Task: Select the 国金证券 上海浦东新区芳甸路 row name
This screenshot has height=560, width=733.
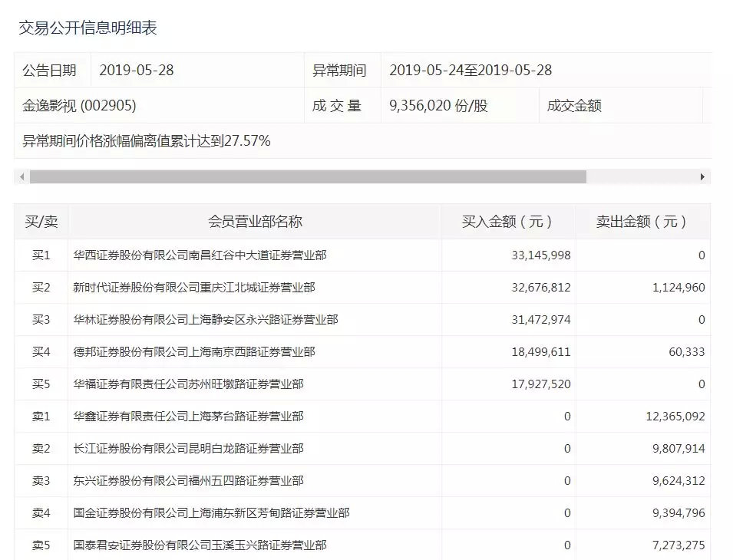Action: 211,513
